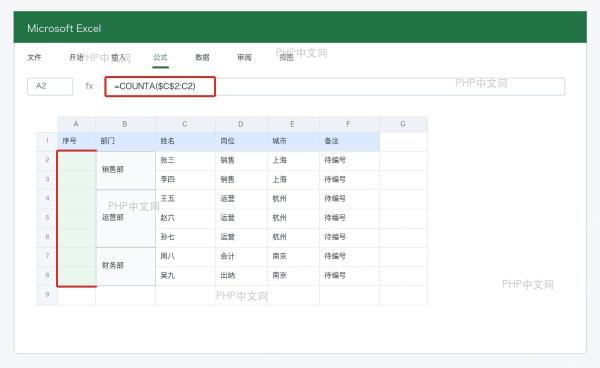The height and width of the screenshot is (368, 600).
Task: Switch to the 开始 tab
Action: [x=76, y=57]
